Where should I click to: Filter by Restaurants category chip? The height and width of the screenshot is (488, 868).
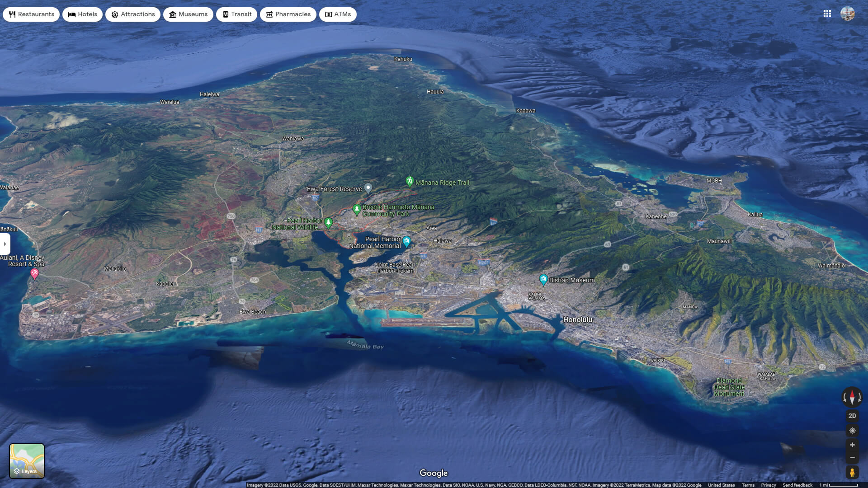coord(31,14)
